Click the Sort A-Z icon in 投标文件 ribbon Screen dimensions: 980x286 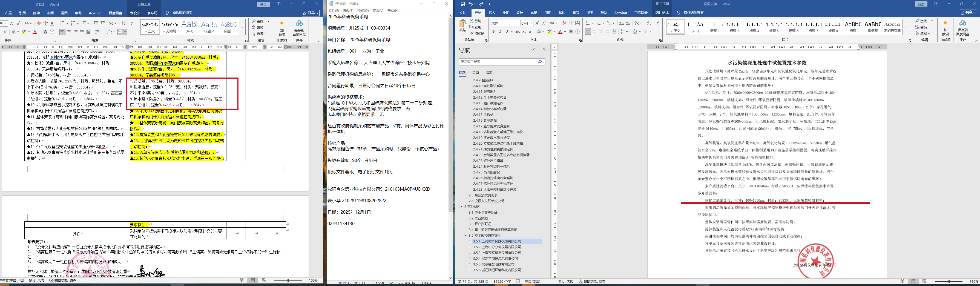click(x=649, y=23)
